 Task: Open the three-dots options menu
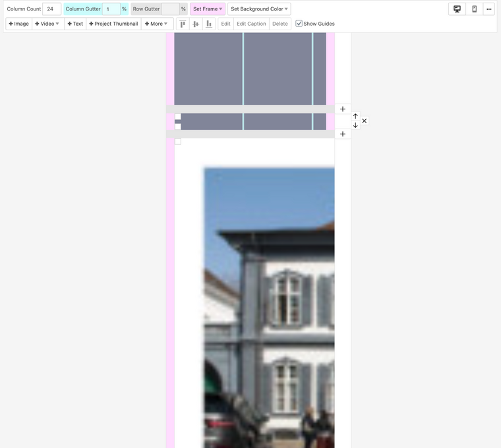coord(489,9)
